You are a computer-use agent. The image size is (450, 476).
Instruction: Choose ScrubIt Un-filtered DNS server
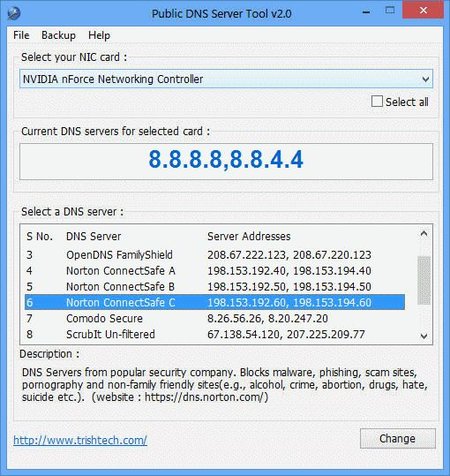pos(215,334)
